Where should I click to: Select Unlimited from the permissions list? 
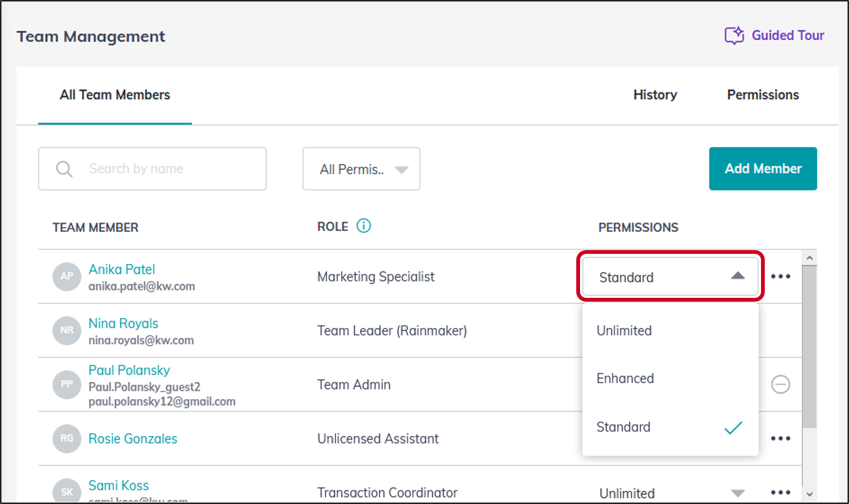(624, 331)
